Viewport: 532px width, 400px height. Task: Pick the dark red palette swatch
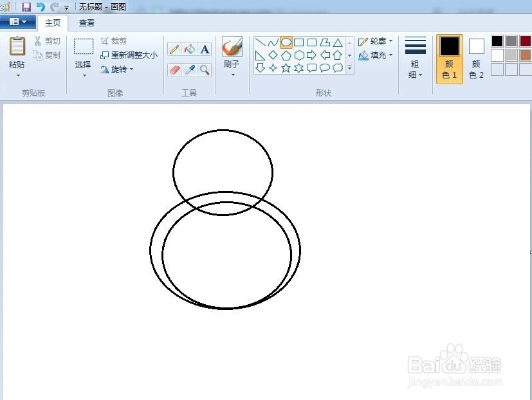tap(525, 41)
